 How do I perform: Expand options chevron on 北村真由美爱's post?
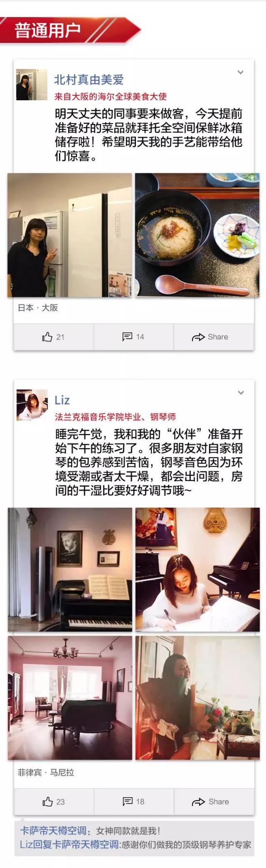240,72
